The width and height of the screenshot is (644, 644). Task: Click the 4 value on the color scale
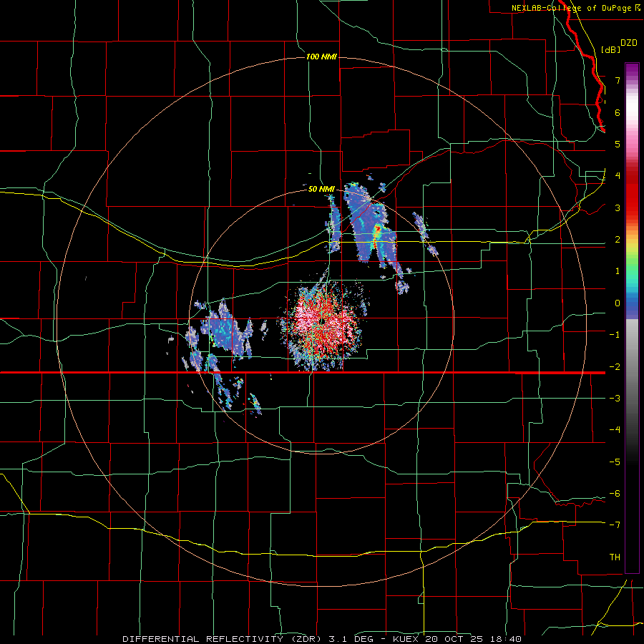[618, 175]
